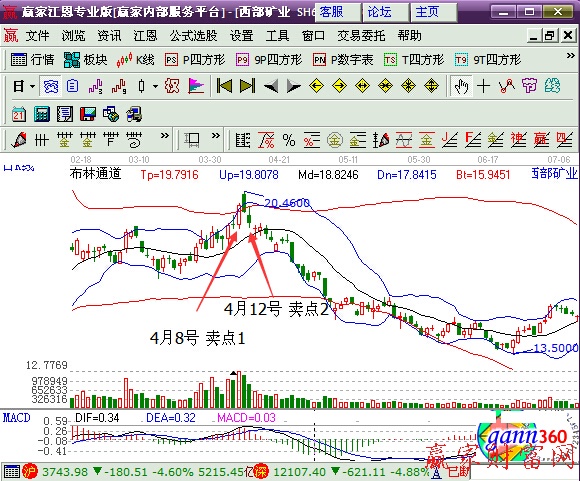Select the crosshair cursor tool
Screen dimensions: 580x481
coord(483,86)
